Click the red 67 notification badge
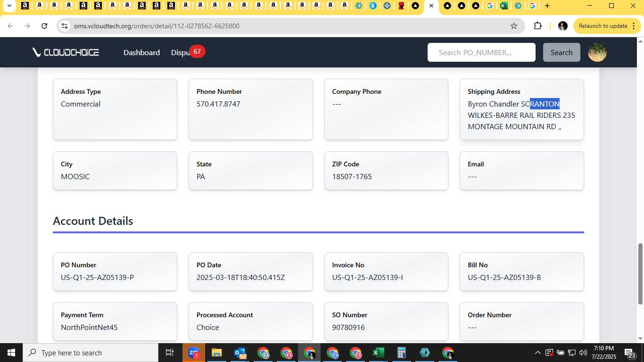 pyautogui.click(x=197, y=51)
